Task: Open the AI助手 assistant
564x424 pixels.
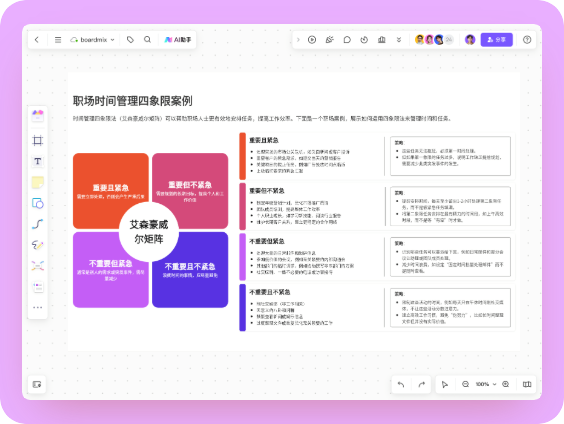Action: tap(178, 40)
